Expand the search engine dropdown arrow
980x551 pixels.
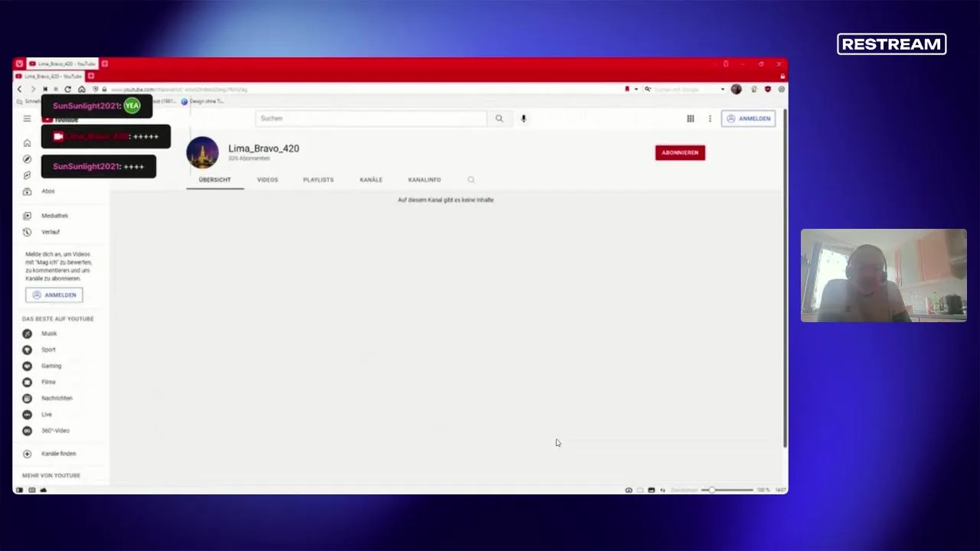click(x=722, y=90)
